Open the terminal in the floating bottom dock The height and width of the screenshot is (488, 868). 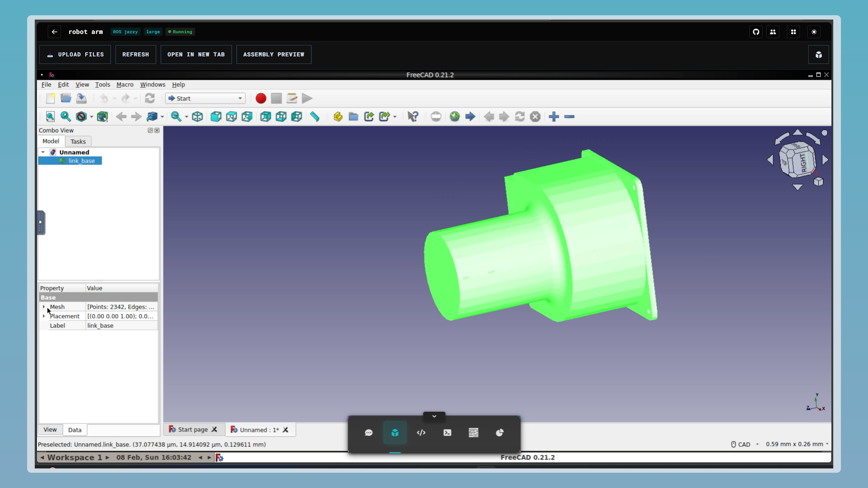point(447,433)
